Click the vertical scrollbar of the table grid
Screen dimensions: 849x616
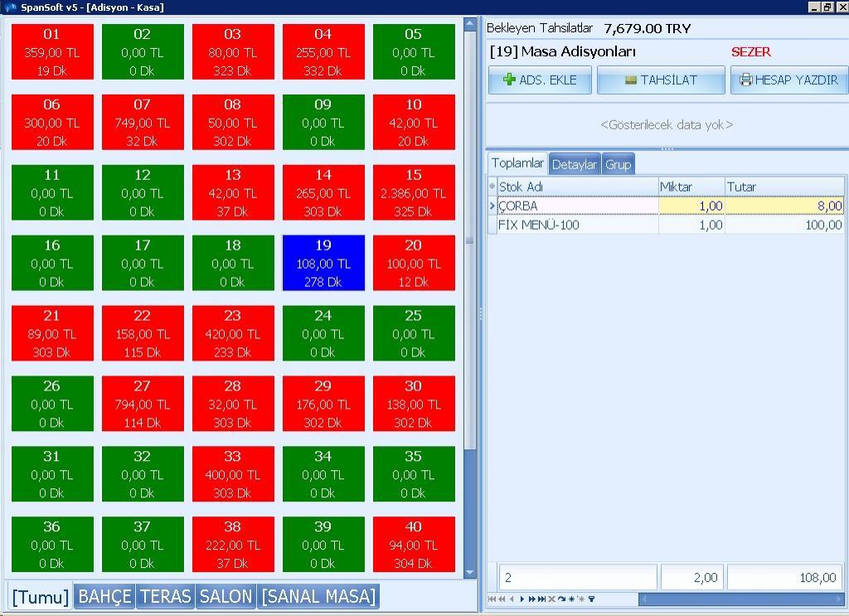[469, 298]
